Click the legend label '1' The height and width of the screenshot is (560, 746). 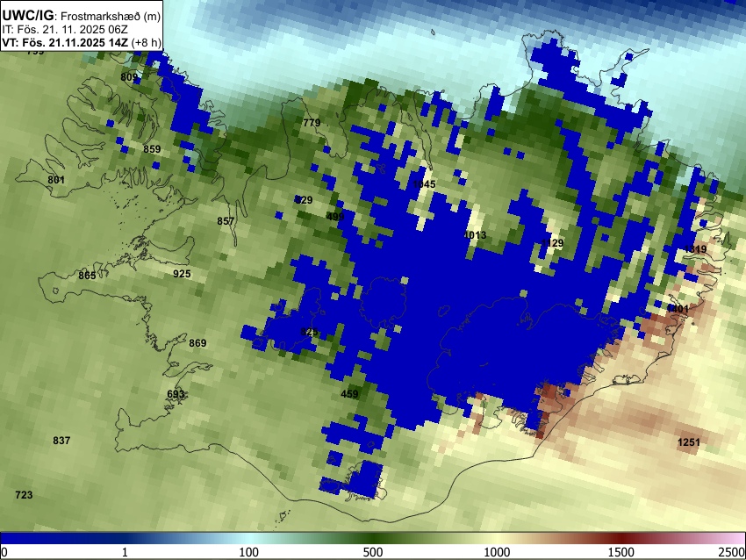125,552
